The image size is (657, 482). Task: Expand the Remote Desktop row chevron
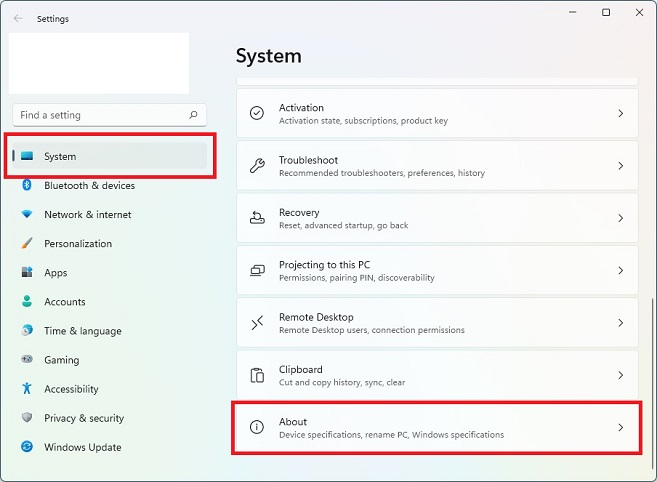[621, 323]
